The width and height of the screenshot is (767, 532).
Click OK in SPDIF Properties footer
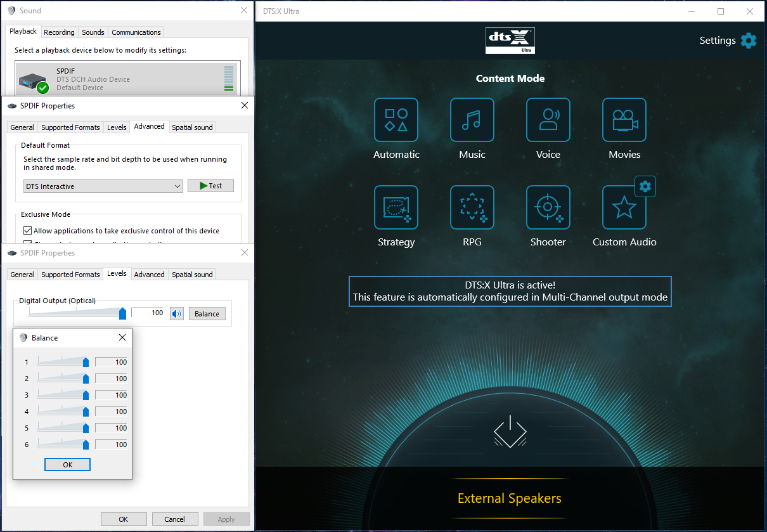pyautogui.click(x=124, y=519)
